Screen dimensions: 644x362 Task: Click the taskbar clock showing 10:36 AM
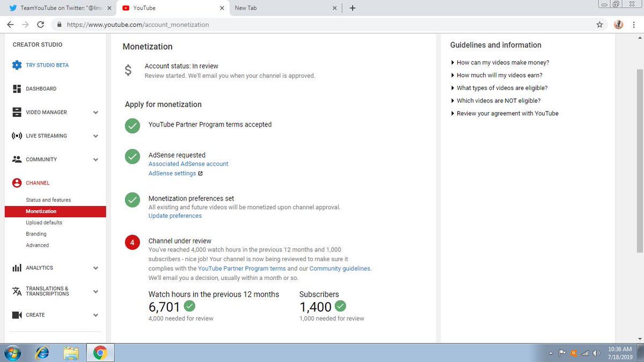pos(620,353)
